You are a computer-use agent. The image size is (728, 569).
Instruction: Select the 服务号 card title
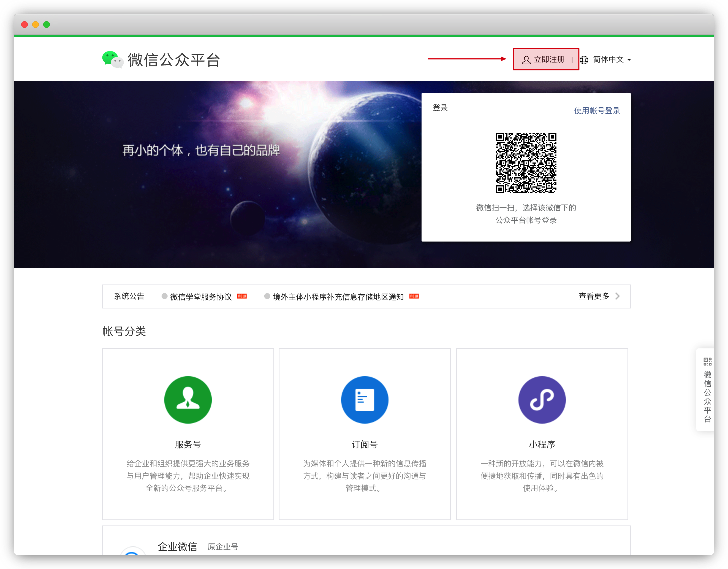click(188, 444)
